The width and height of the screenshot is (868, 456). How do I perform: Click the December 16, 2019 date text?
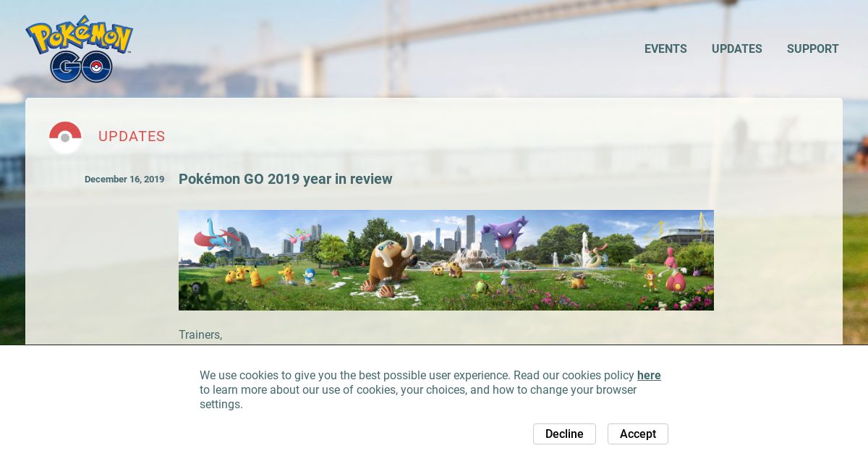[x=124, y=180]
